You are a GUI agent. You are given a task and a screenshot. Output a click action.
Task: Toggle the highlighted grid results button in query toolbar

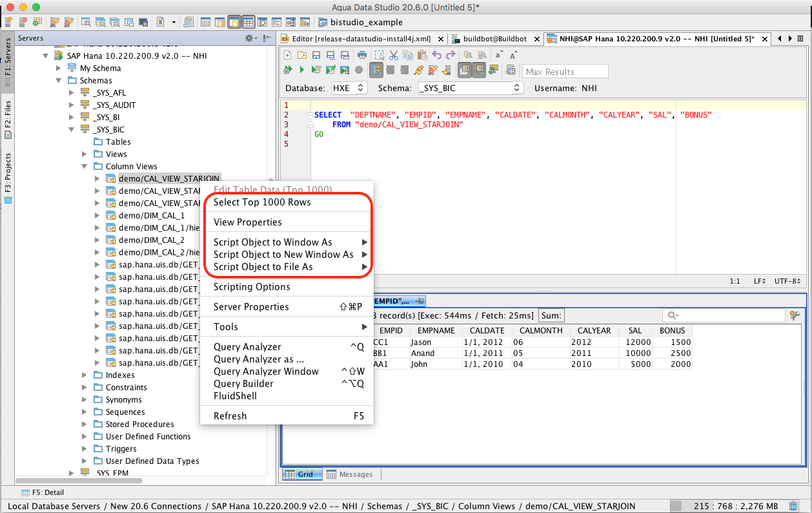point(464,70)
